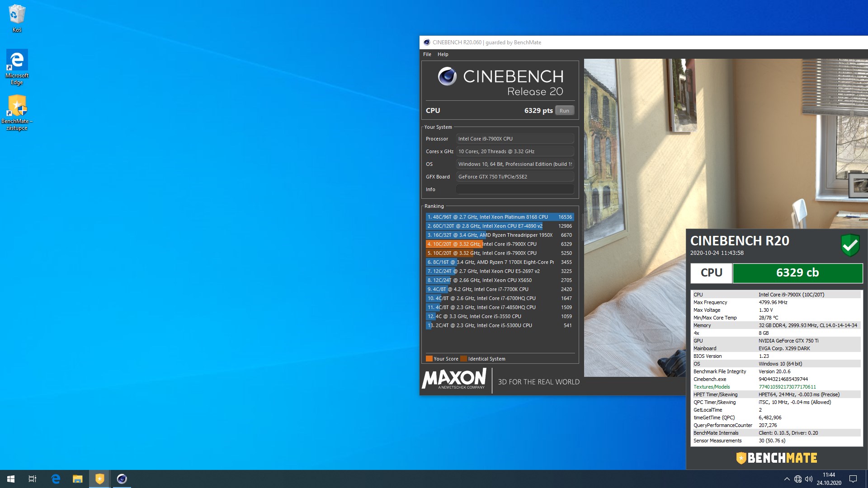Select ranking row Core i7-7700K
Viewport: 868px width, 488px height.
click(x=500, y=289)
